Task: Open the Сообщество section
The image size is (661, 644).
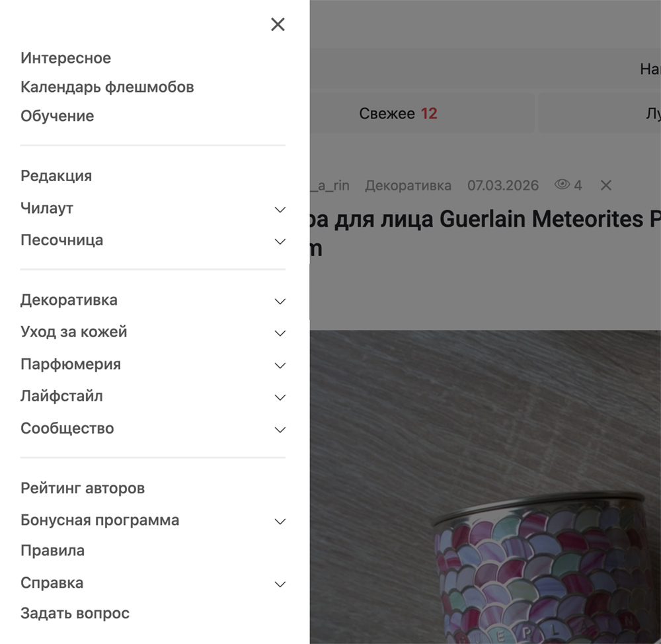Action: 67,428
